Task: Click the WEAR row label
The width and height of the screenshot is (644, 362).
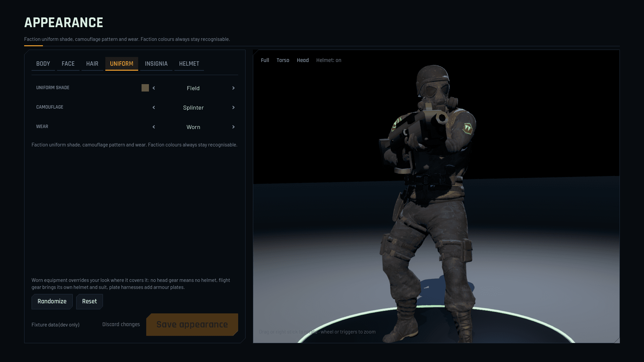Action: (42, 127)
